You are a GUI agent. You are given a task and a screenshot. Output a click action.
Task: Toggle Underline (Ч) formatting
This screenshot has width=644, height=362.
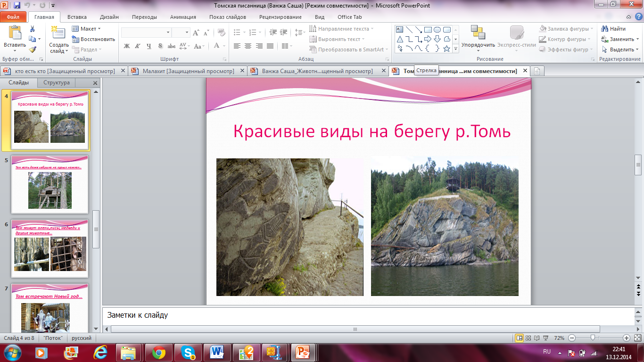coord(149,46)
